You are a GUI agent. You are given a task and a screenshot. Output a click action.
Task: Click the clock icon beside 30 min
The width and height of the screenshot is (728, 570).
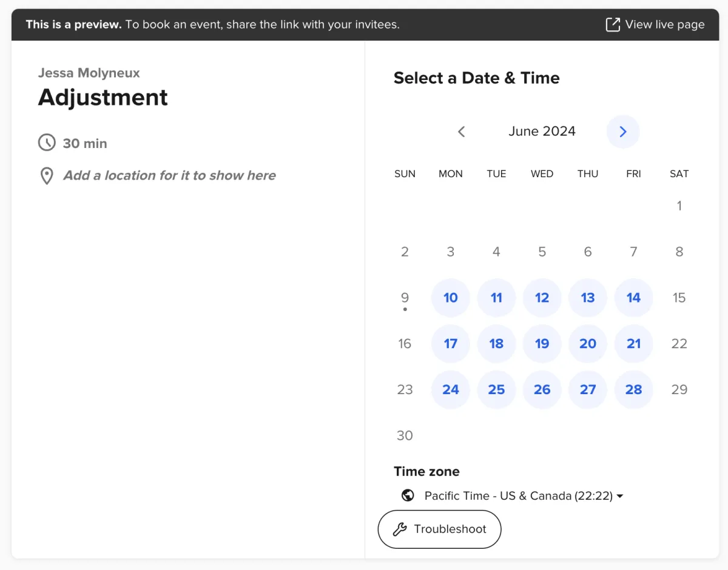coord(47,143)
